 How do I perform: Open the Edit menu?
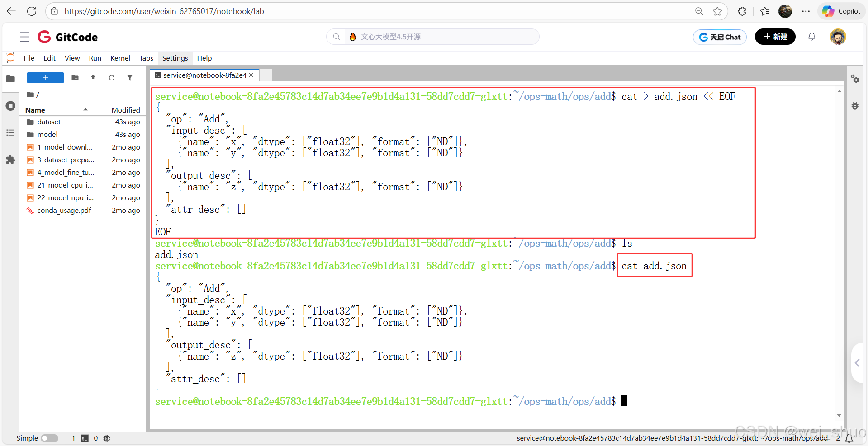click(x=49, y=58)
